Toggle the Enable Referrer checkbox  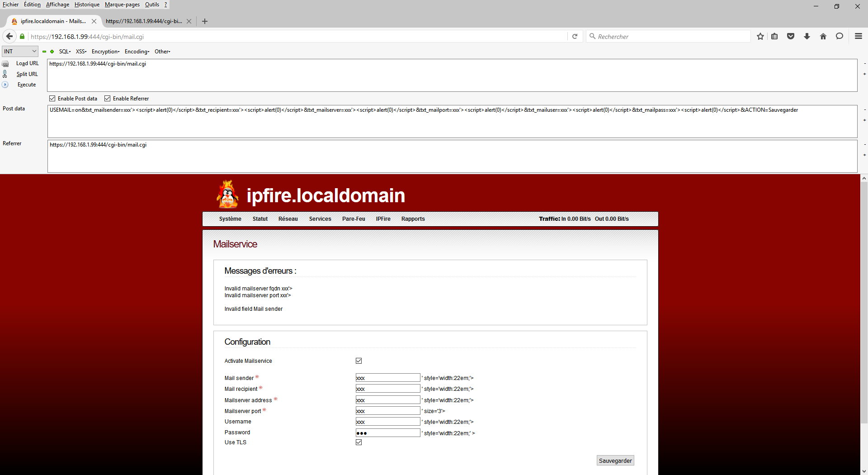[x=108, y=99]
